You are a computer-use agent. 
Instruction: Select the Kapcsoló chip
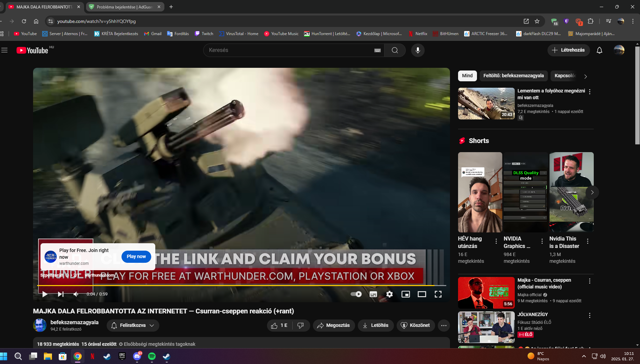565,76
